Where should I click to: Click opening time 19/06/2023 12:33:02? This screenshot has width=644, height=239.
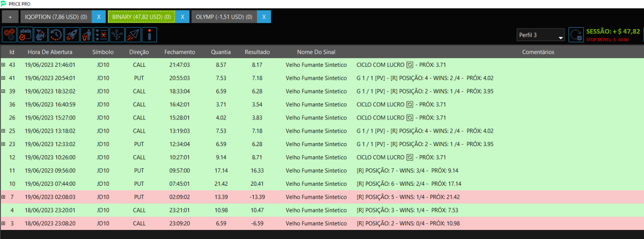(x=50, y=144)
